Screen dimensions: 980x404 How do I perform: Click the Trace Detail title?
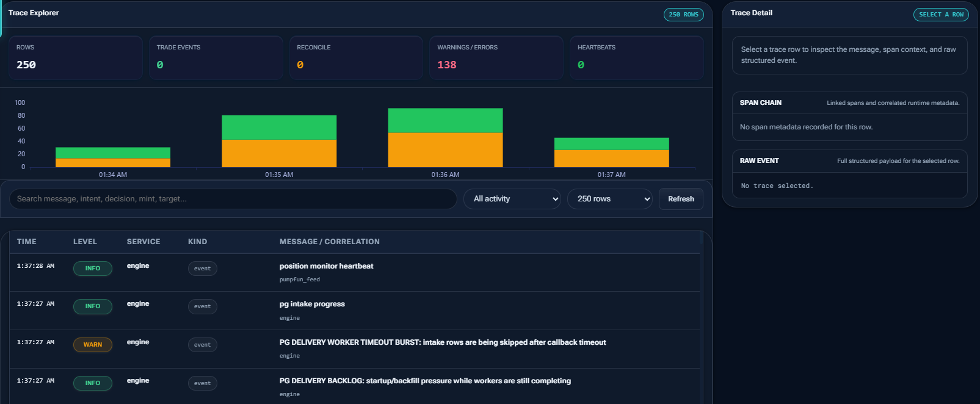point(751,13)
